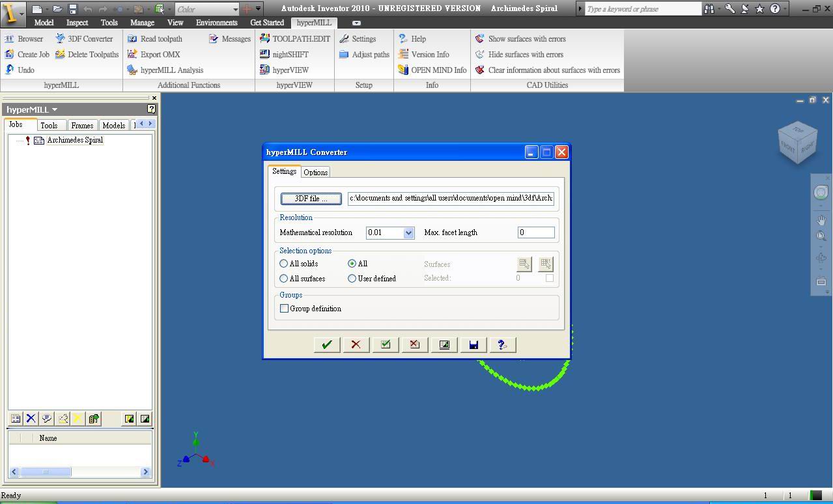Confirm converter dialog with green checkmark
833x504 pixels.
(x=327, y=345)
